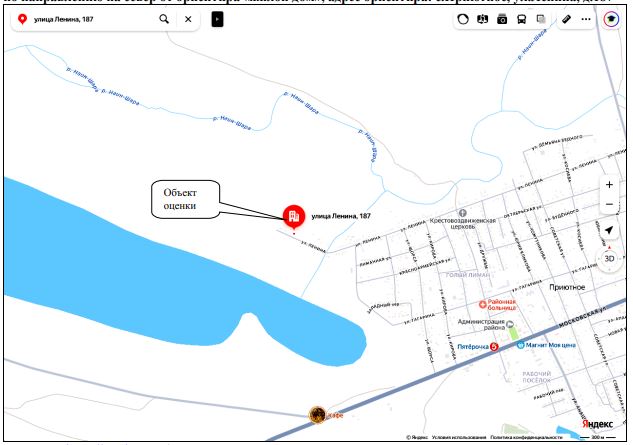633x445 pixels.
Task: Click the Рабочий посёлок district label
Action: pos(537,377)
